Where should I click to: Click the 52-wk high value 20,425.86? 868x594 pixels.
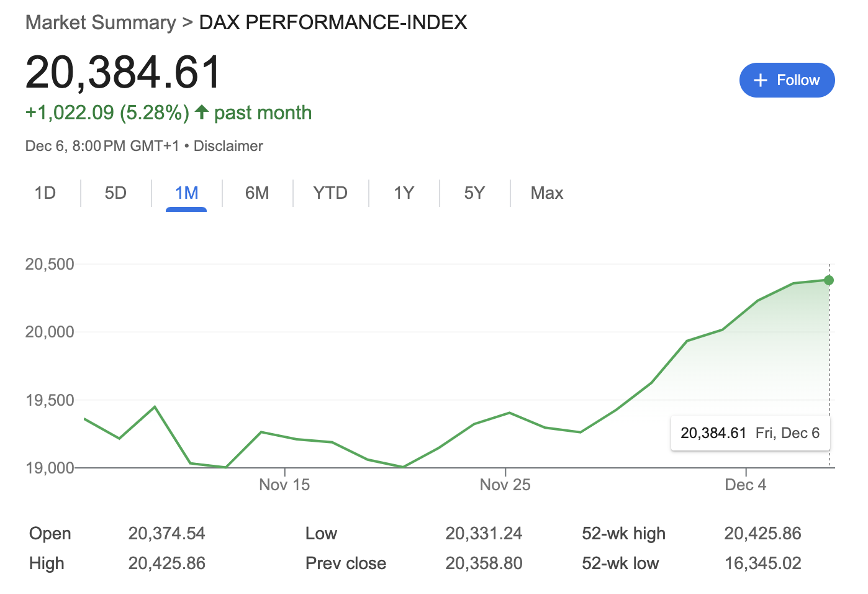[762, 534]
